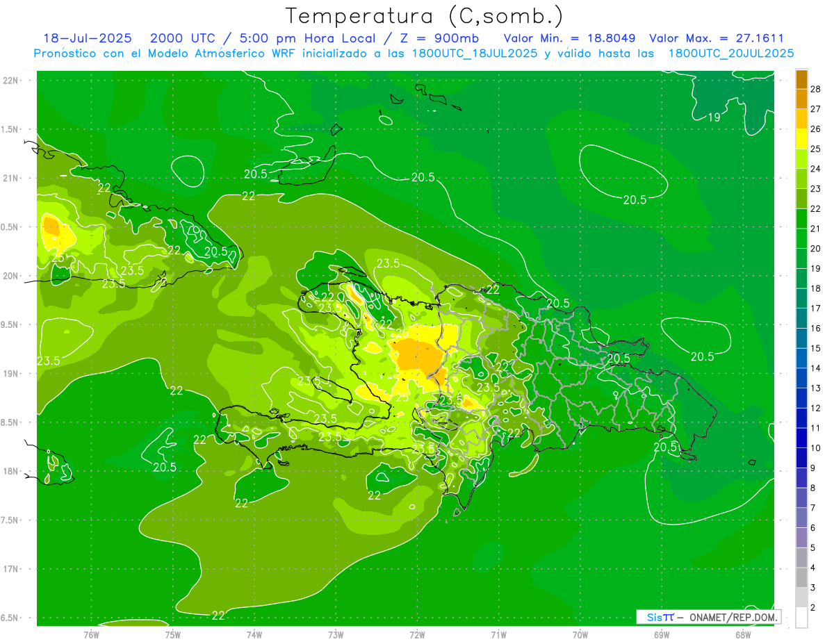The width and height of the screenshot is (834, 644).
Task: Click the '69W' longitude axis label
Action: 662,634
